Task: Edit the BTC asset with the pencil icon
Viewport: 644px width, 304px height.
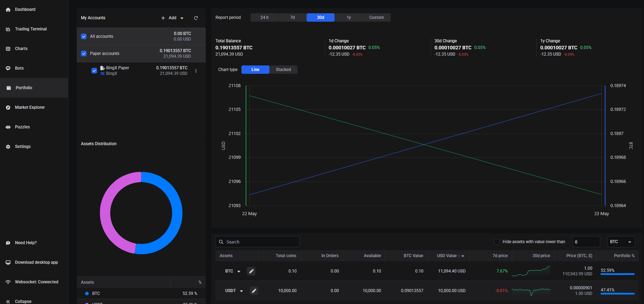Action: coord(251,271)
